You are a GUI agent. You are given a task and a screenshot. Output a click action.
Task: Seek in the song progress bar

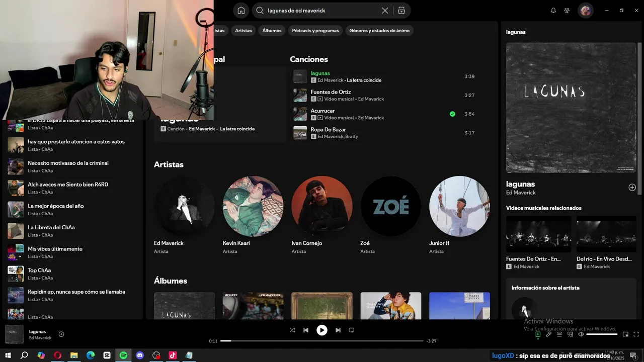[x=322, y=341]
